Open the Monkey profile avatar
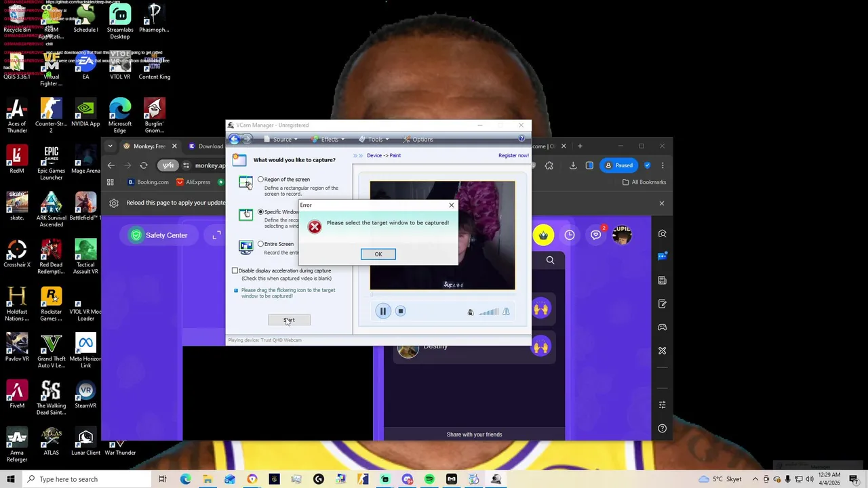The width and height of the screenshot is (868, 488). pos(622,235)
